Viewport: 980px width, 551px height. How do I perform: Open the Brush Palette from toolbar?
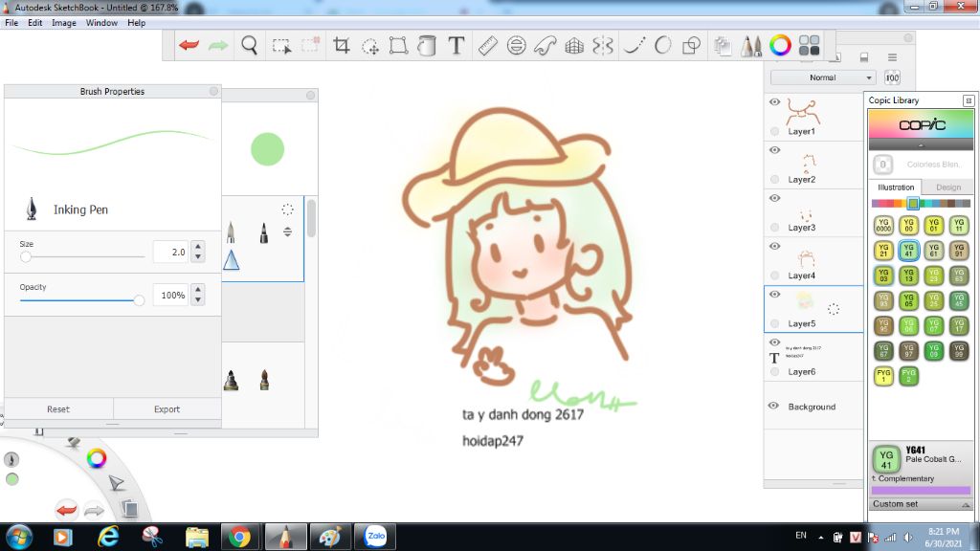(750, 46)
